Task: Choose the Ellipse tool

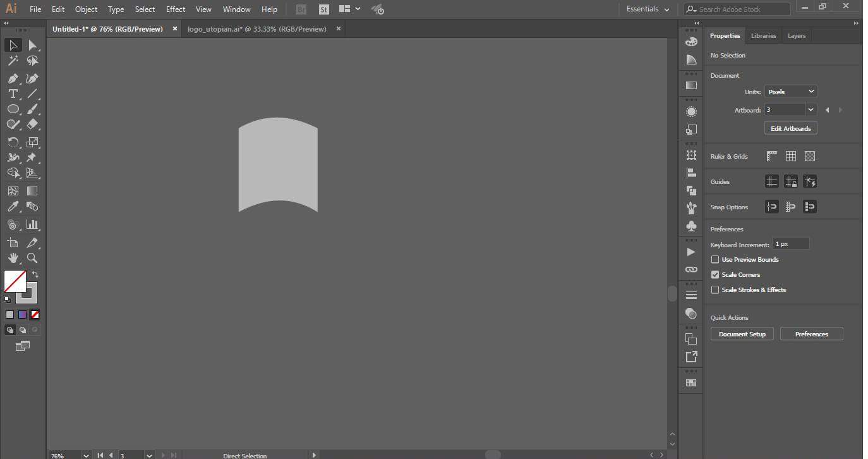Action: point(13,109)
